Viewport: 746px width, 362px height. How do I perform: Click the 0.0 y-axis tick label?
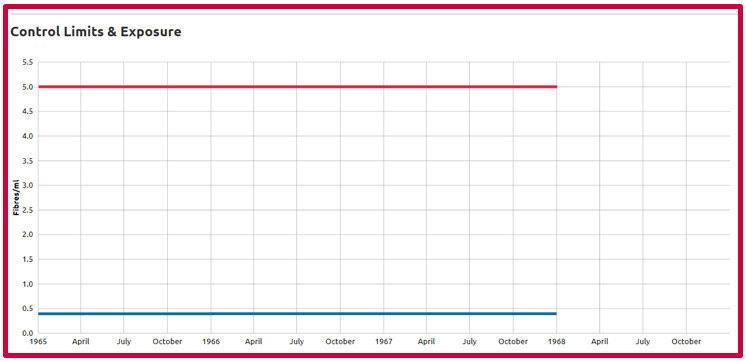27,333
